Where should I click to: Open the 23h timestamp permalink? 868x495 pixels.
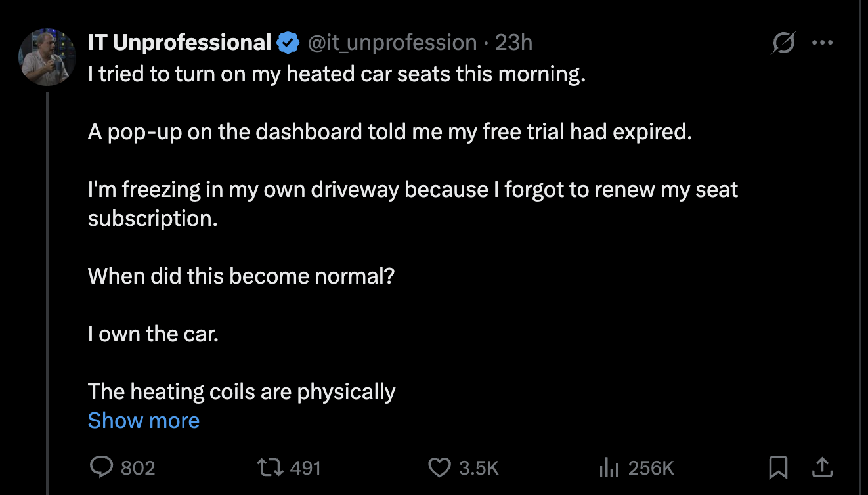(513, 43)
